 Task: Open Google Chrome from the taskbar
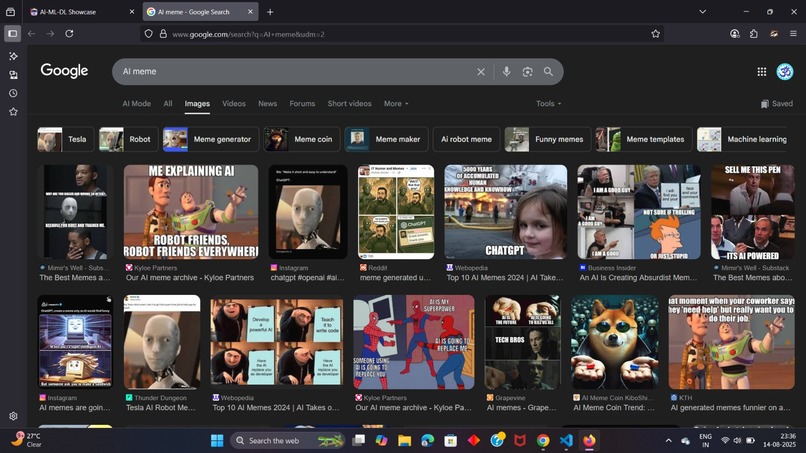pos(543,441)
